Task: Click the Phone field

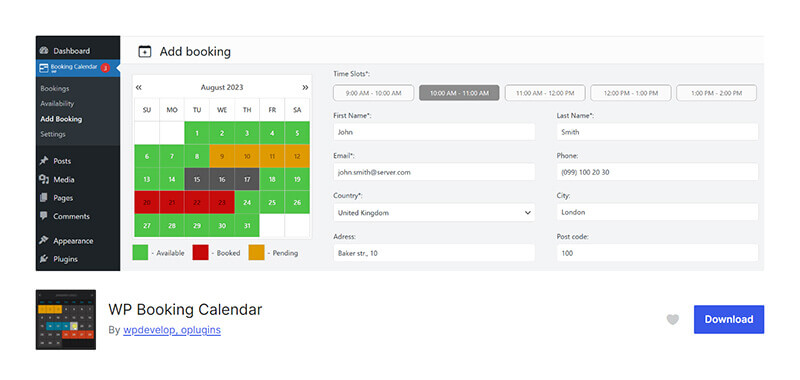Action: click(657, 172)
